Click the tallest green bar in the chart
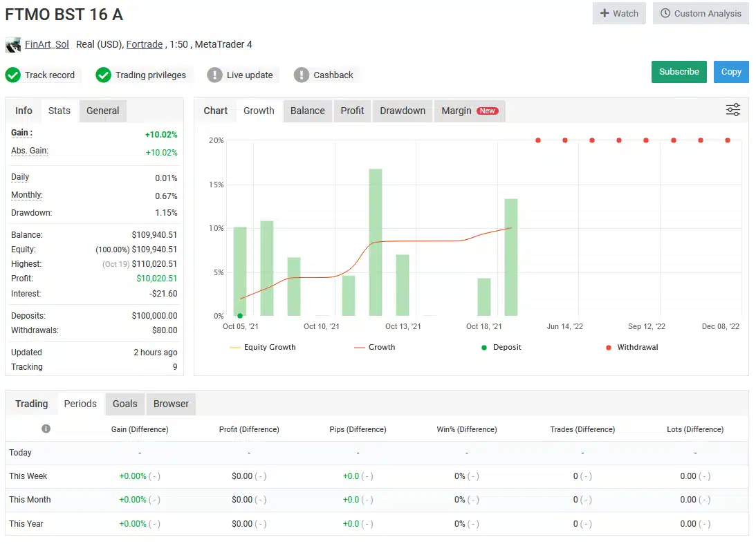Image resolution: width=756 pixels, height=544 pixels. [376, 243]
